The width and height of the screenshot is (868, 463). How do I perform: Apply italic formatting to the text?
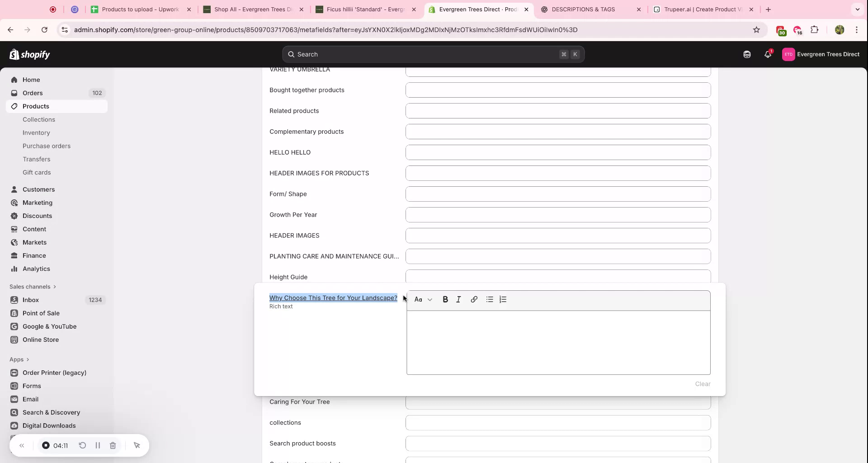[x=458, y=299]
